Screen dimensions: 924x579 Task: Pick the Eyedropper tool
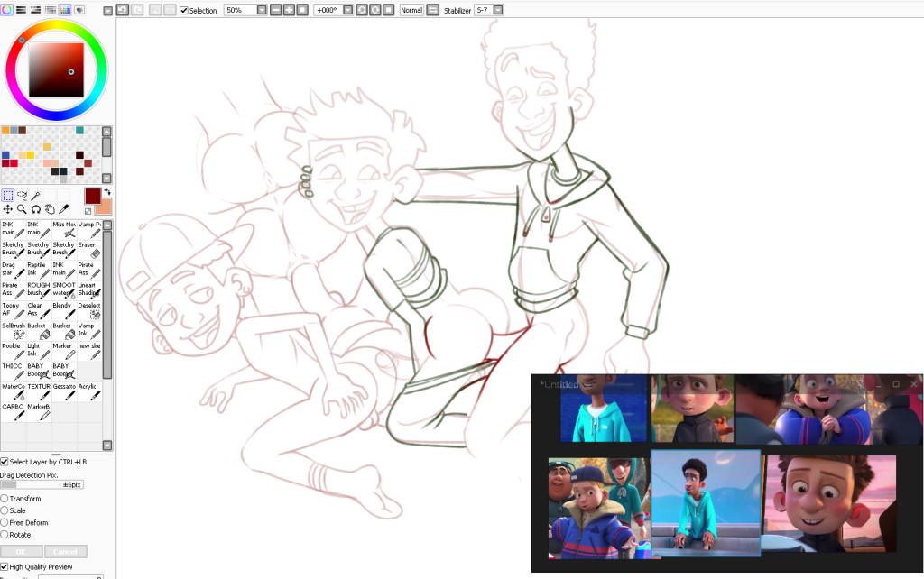click(x=63, y=209)
